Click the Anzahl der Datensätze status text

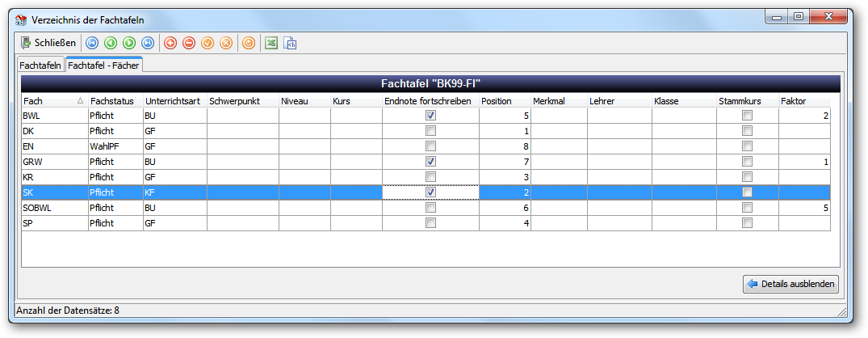tap(68, 311)
